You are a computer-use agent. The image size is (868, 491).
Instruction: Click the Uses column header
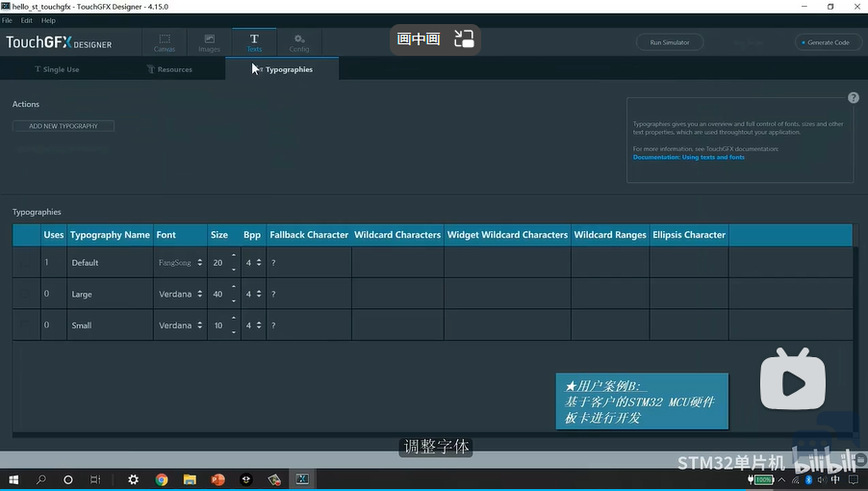pos(54,235)
